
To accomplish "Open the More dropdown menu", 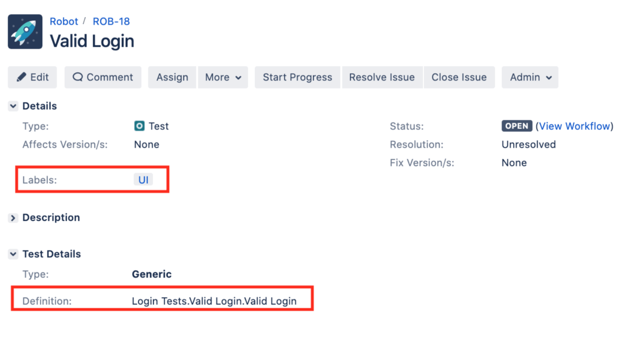I will tap(223, 77).
